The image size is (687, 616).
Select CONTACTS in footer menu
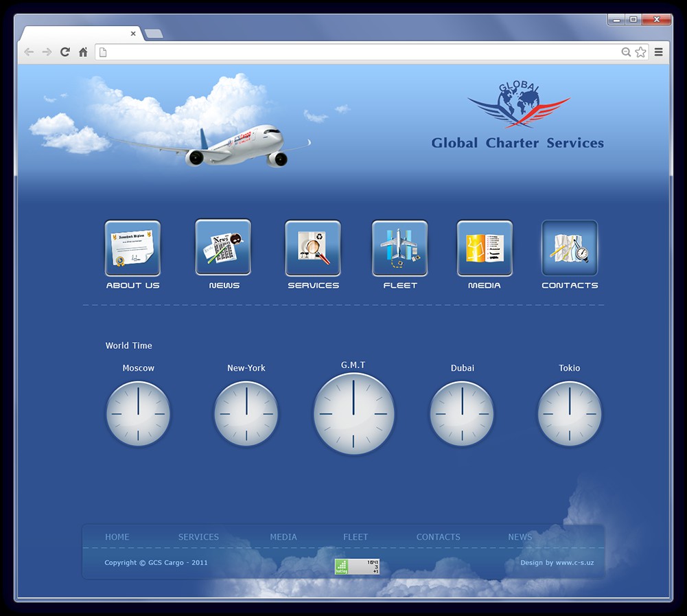(438, 537)
